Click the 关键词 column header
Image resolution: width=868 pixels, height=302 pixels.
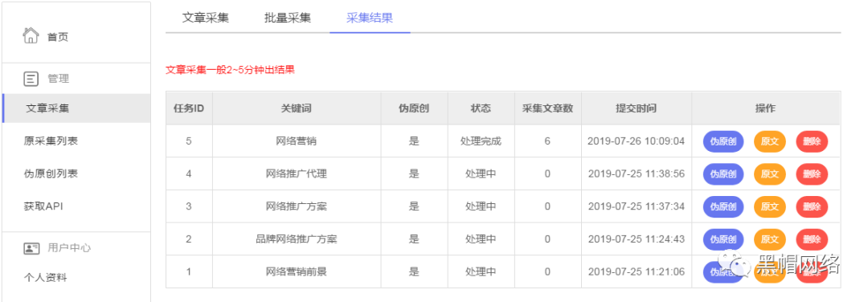click(x=296, y=108)
